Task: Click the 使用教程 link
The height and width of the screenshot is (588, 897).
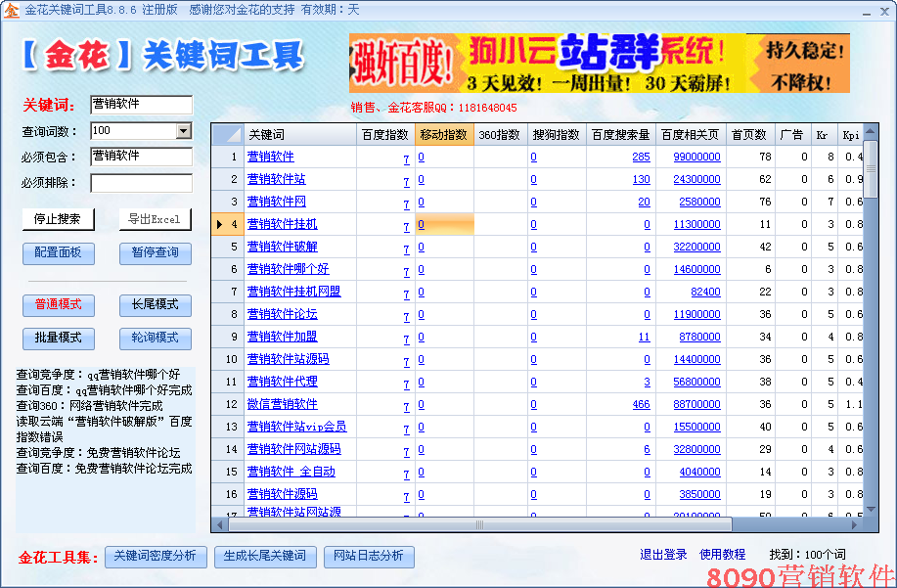Action: [722, 555]
